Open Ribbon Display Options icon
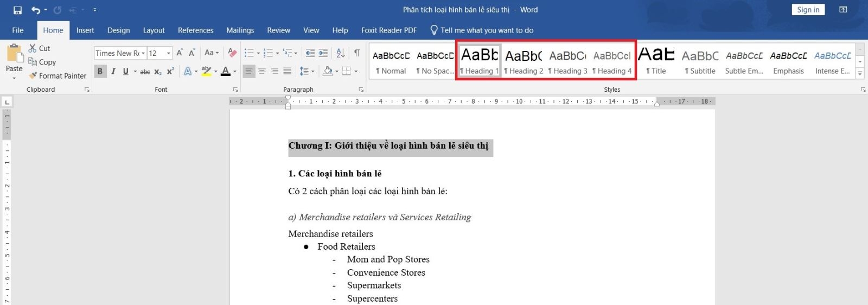 click(843, 10)
